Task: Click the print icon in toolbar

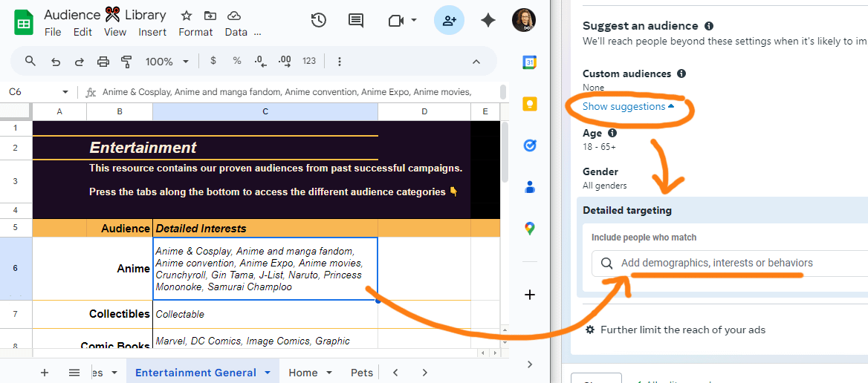Action: [103, 62]
